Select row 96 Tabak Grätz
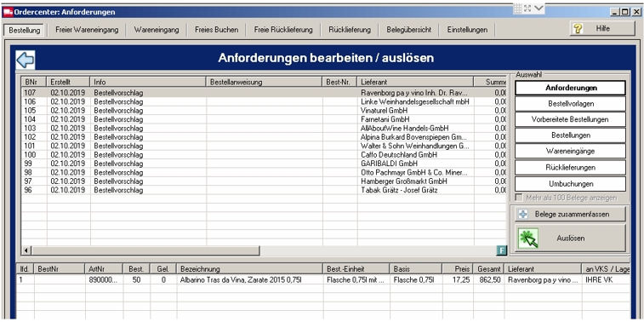Screen dimensions: 644x322 pos(264,190)
